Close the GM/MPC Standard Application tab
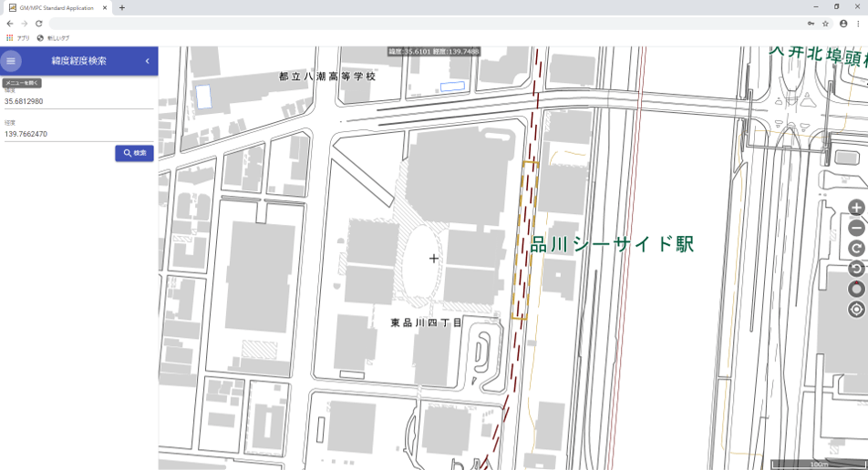This screenshot has height=470, width=868. coord(106,7)
